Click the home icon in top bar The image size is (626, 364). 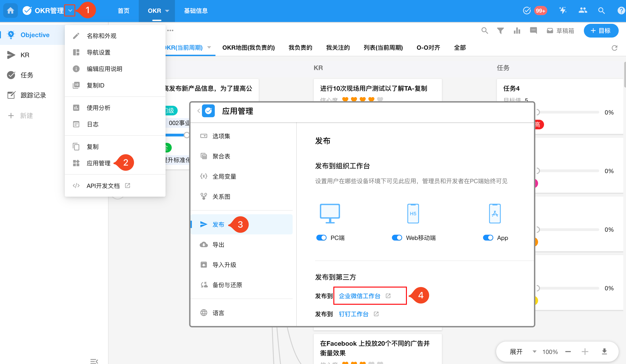click(11, 11)
